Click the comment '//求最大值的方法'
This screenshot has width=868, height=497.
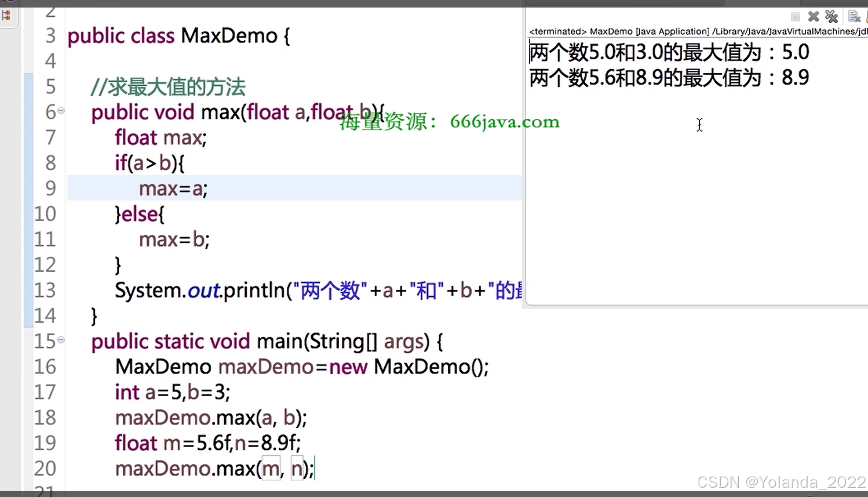tap(168, 87)
